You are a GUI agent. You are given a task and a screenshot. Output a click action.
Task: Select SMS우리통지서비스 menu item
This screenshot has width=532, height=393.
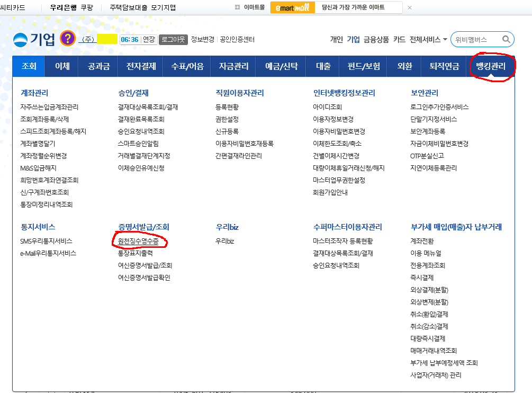click(x=46, y=242)
